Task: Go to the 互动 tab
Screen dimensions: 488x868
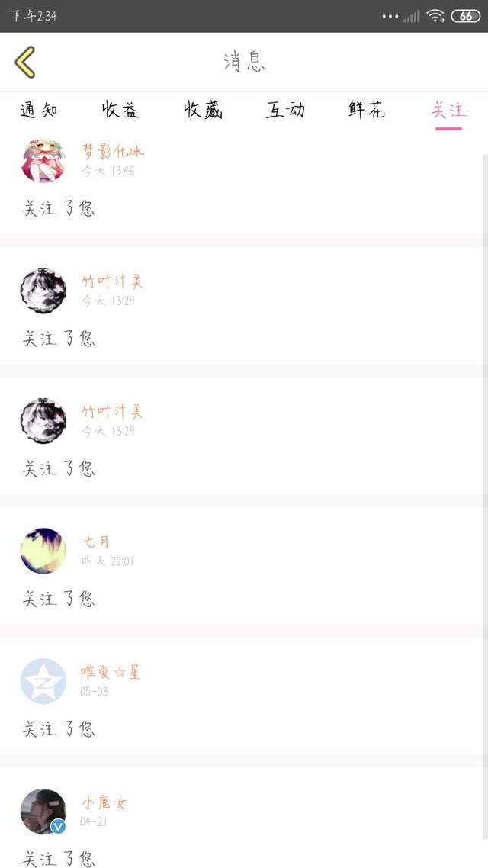Action: [285, 111]
